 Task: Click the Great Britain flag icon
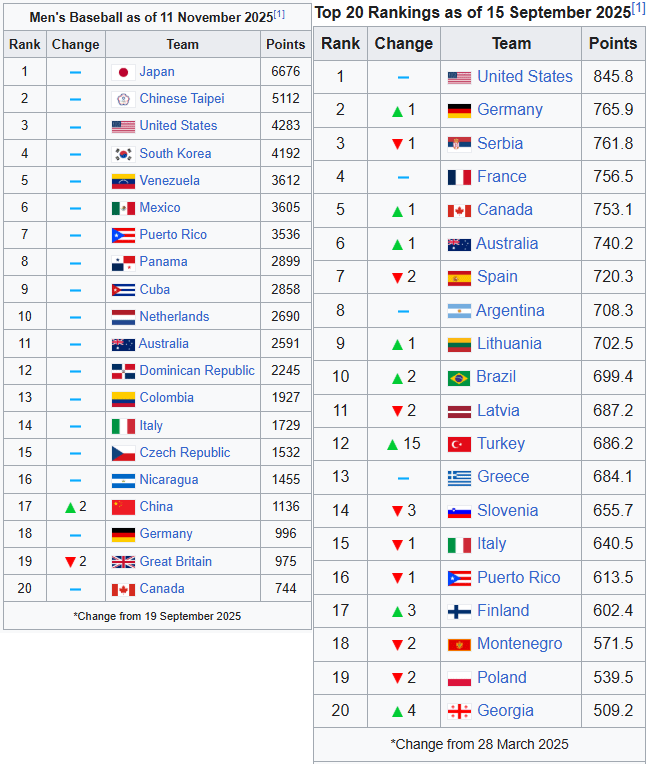point(123,562)
